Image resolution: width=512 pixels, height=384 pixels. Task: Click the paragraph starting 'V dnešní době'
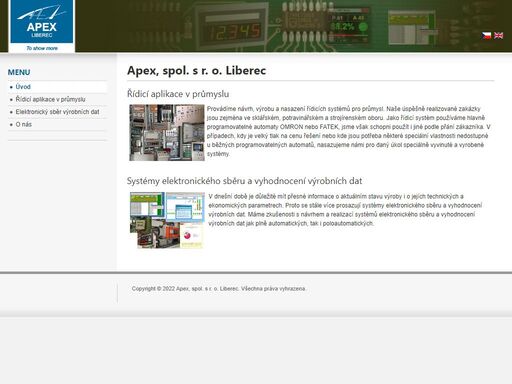click(x=345, y=210)
